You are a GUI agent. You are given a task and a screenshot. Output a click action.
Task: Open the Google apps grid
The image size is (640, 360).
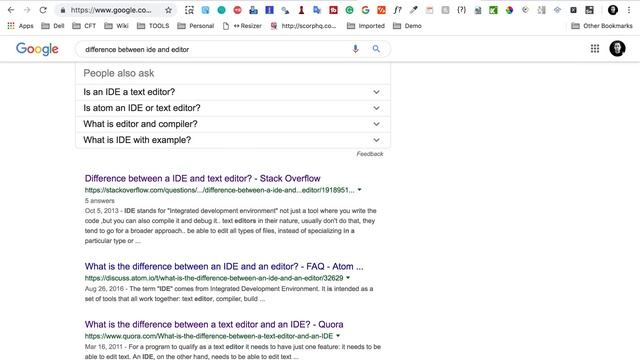(x=595, y=49)
